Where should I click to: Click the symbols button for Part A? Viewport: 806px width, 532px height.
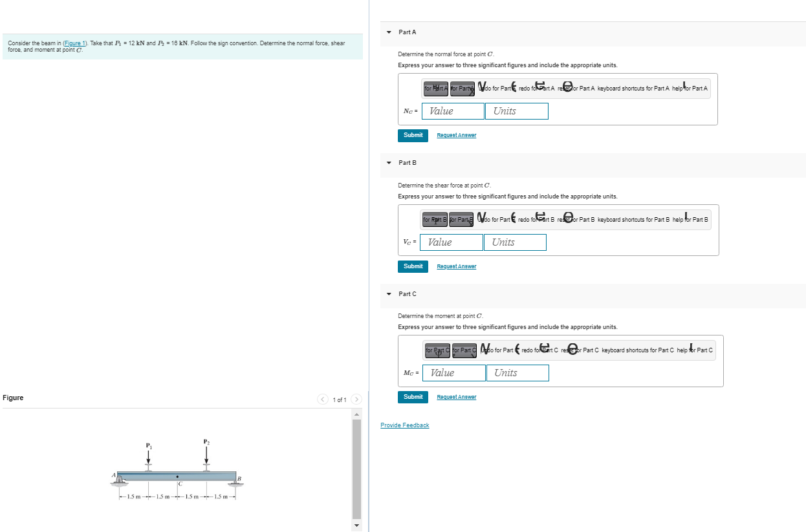click(x=463, y=88)
